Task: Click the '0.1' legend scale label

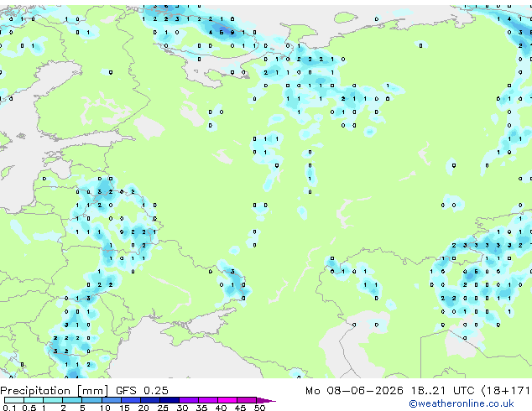Action: pos(9,408)
